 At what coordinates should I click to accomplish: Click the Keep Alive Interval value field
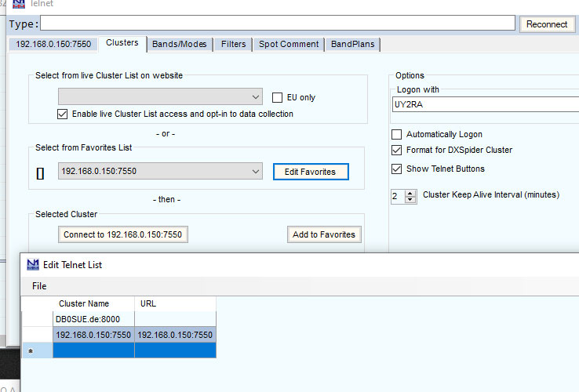click(398, 196)
